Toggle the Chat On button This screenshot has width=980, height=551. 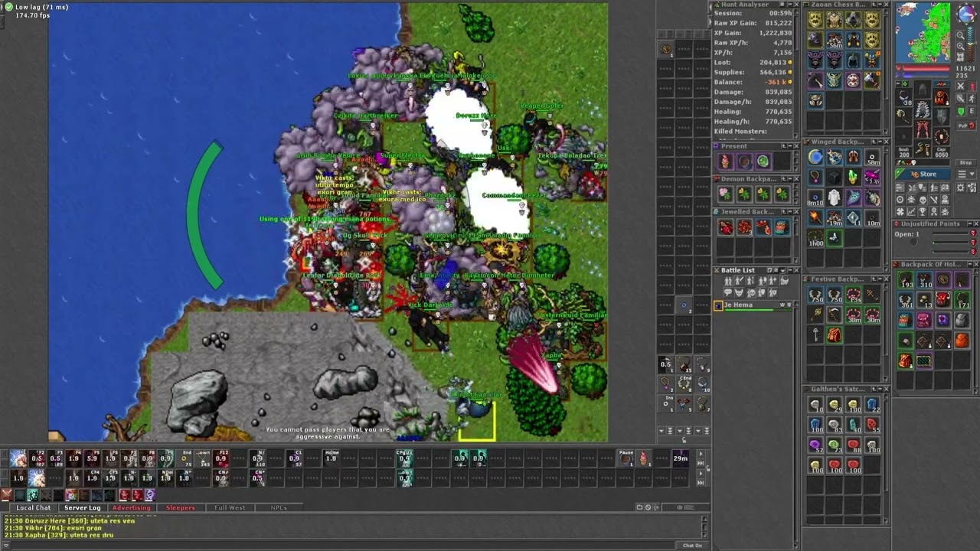tap(692, 546)
